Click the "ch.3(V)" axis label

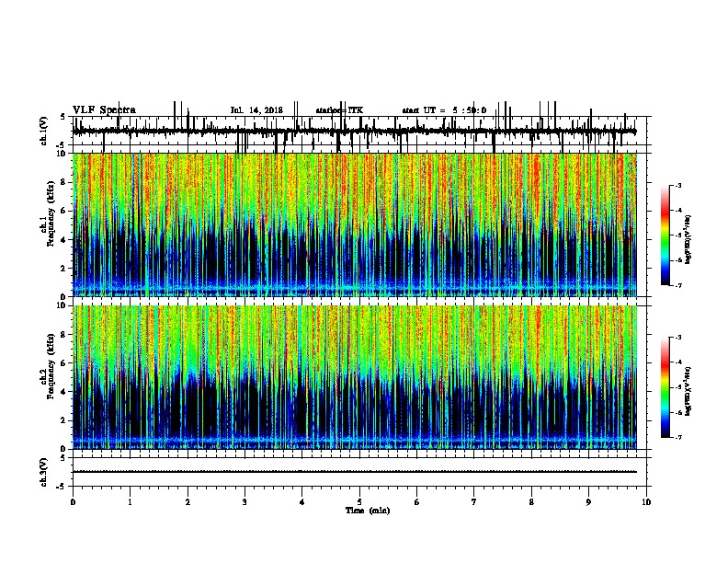click(x=43, y=472)
